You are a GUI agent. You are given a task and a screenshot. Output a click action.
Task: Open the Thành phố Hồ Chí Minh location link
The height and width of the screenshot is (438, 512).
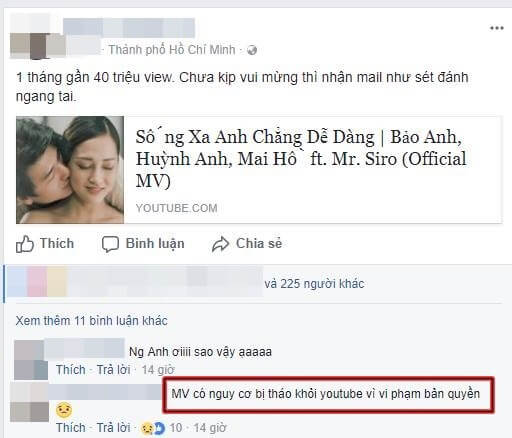point(172,50)
